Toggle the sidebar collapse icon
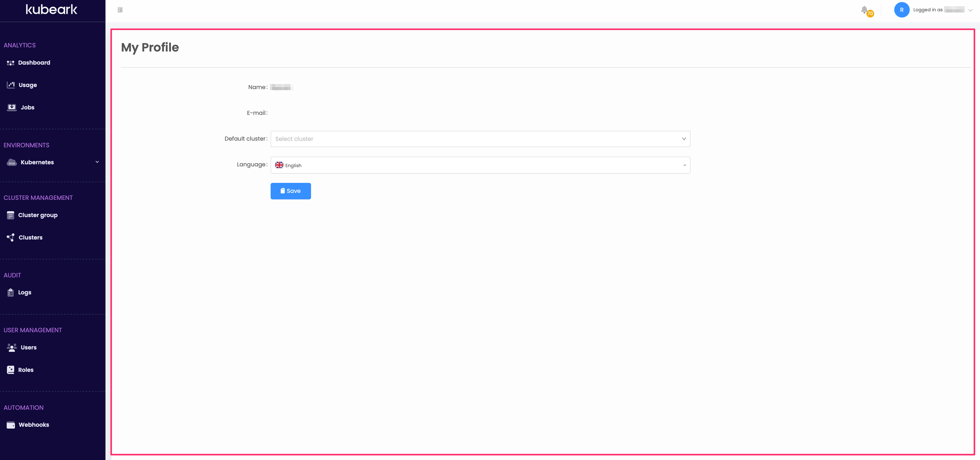This screenshot has height=460, width=980. click(x=120, y=10)
